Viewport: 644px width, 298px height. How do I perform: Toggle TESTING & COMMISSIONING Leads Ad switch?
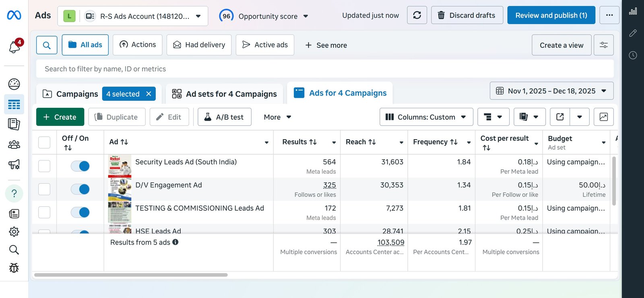click(80, 212)
